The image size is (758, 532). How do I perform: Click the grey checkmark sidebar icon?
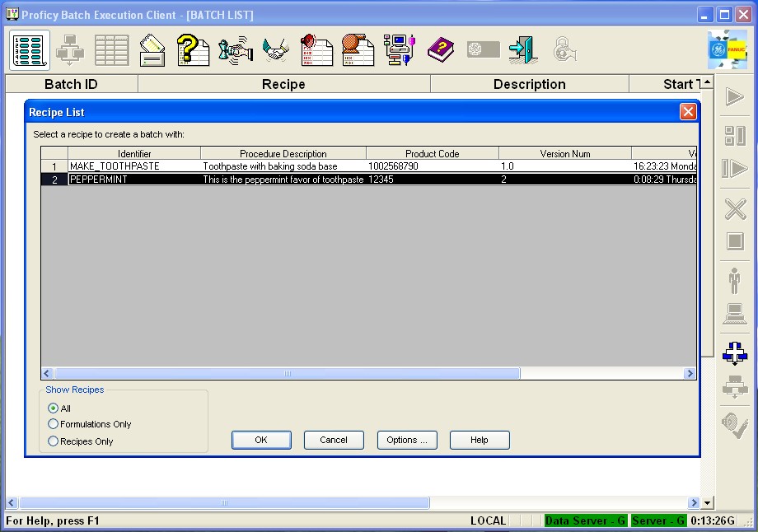pos(735,425)
